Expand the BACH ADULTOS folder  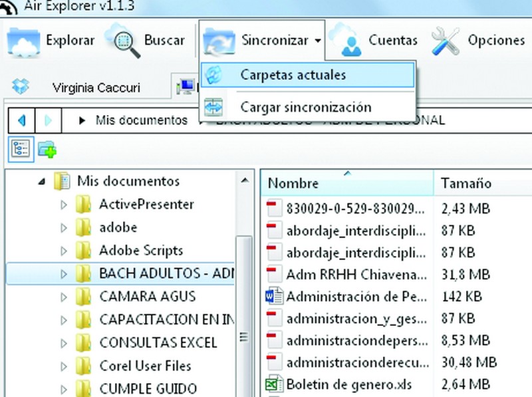(x=63, y=274)
